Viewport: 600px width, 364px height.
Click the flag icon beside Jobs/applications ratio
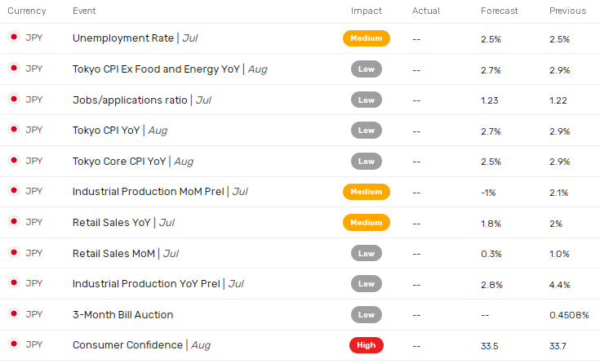coord(13,100)
